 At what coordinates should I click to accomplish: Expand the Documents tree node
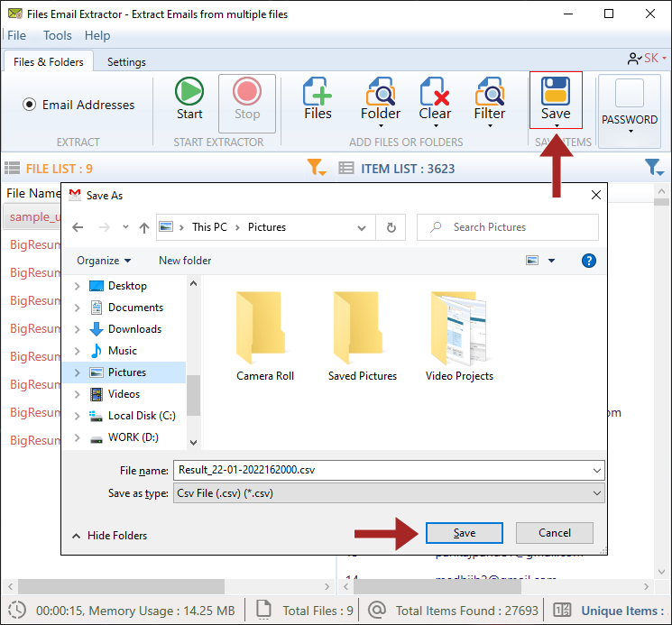78,308
